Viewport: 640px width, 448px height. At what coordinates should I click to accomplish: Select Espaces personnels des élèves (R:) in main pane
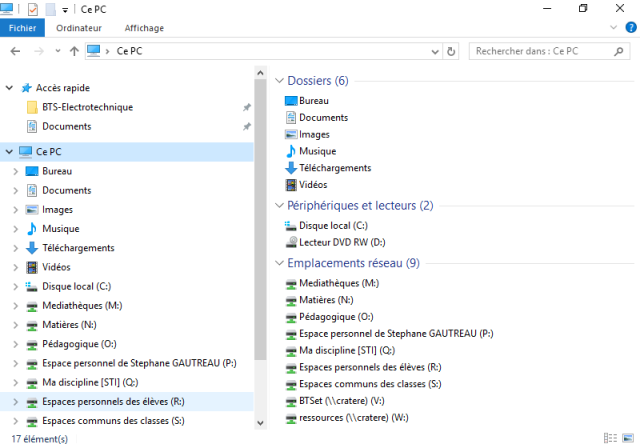(x=363, y=367)
